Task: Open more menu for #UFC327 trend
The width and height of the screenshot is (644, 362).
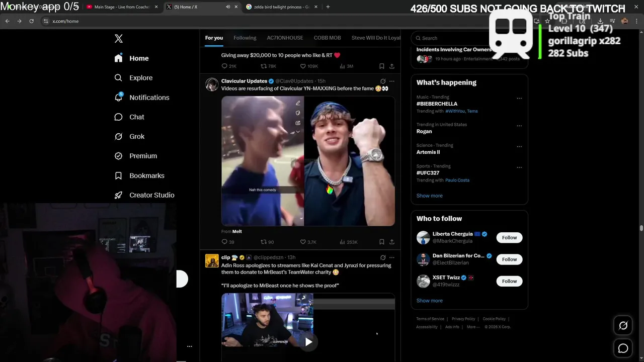Action: click(x=519, y=167)
